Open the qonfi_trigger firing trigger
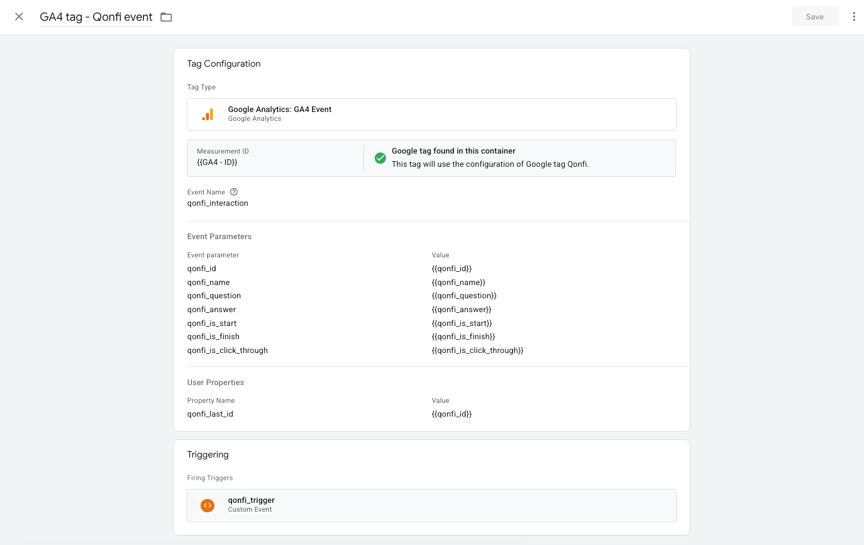Viewport: 864px width, 545px height. click(x=431, y=505)
